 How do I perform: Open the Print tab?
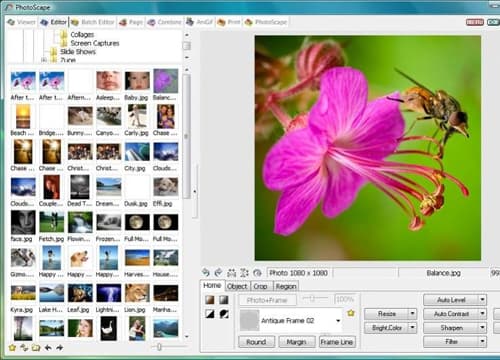(229, 22)
